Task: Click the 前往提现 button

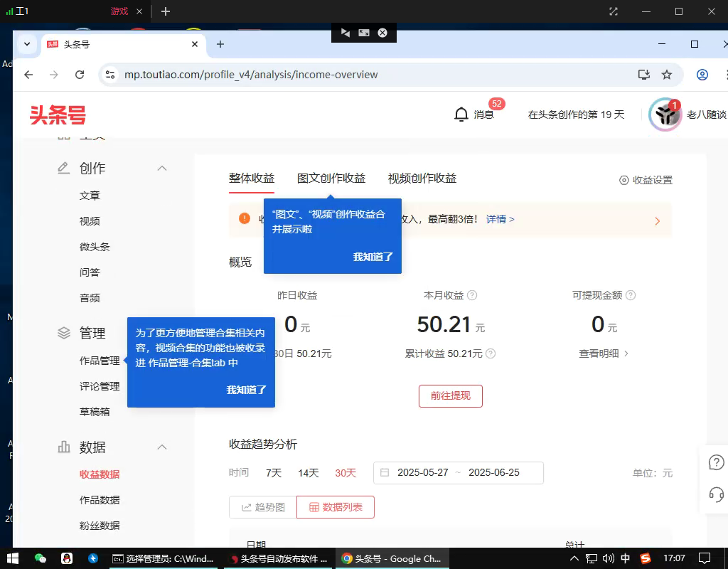Action: tap(451, 396)
